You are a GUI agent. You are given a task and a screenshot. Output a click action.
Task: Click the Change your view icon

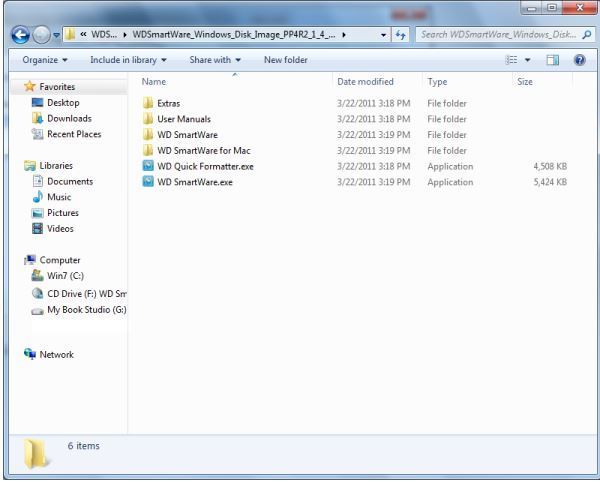(x=512, y=60)
